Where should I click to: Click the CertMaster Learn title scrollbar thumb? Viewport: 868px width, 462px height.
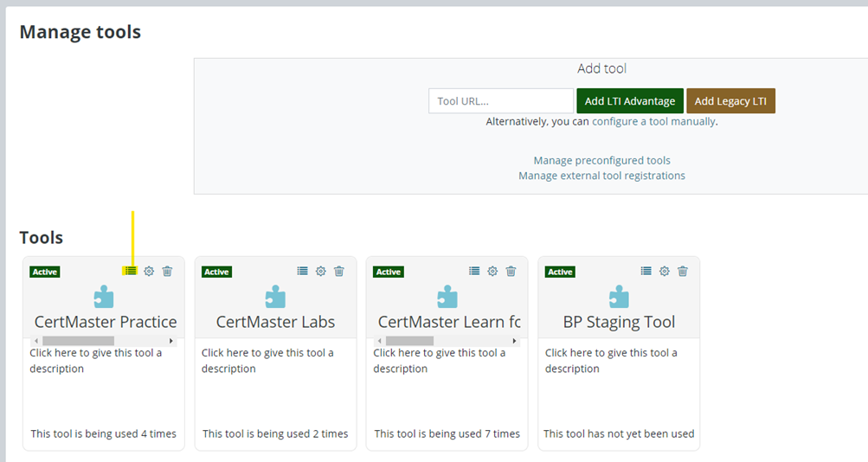pos(409,341)
